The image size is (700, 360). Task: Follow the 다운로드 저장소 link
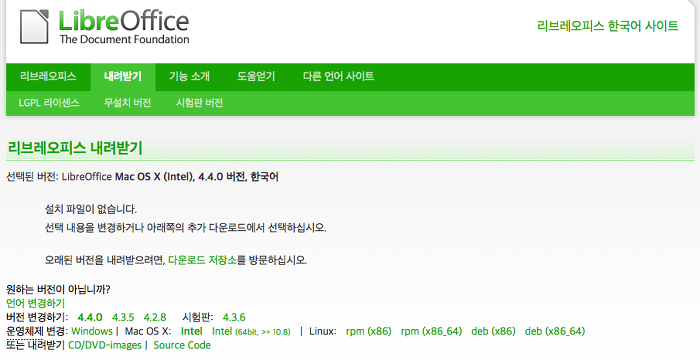202,260
